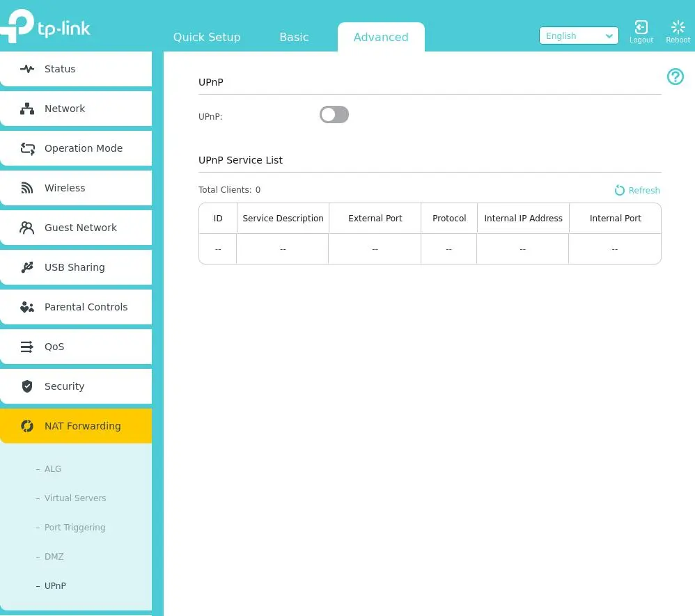The width and height of the screenshot is (695, 616).
Task: Open the Security menu item
Action: click(76, 386)
